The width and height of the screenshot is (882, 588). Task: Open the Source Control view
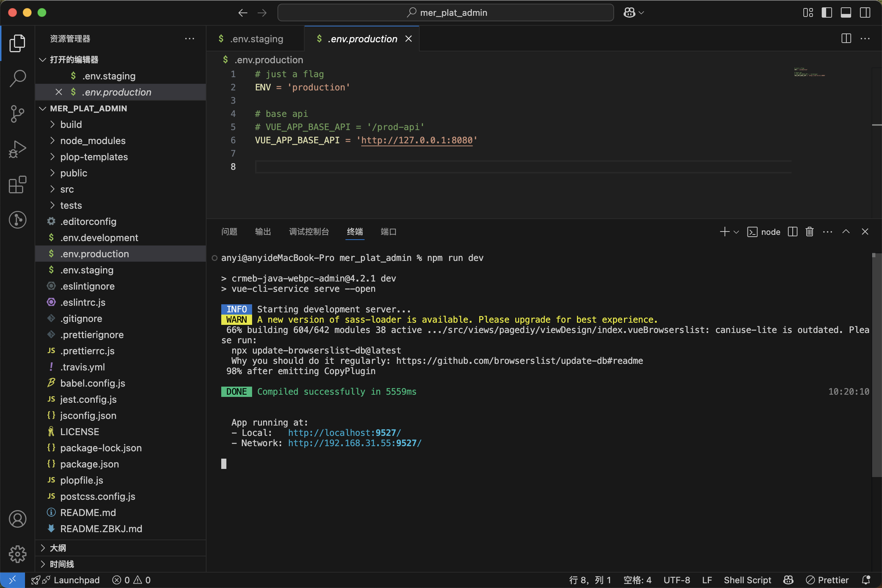pos(17,114)
